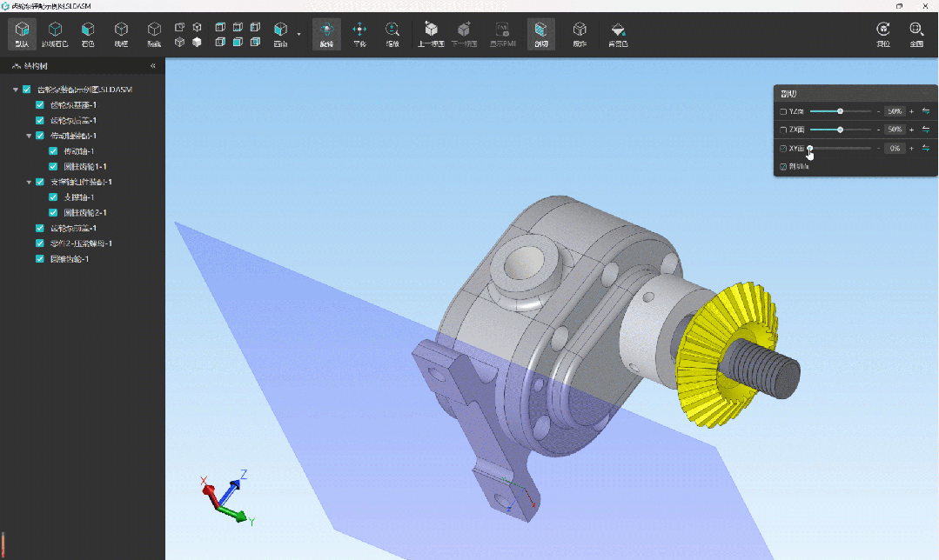Click the 背景色 background color icon
The width and height of the screenshot is (939, 560).
(x=618, y=34)
